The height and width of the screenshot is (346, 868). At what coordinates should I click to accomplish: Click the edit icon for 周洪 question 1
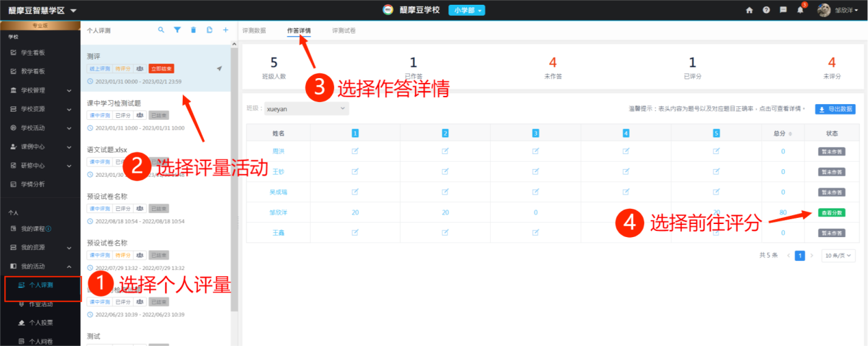355,151
